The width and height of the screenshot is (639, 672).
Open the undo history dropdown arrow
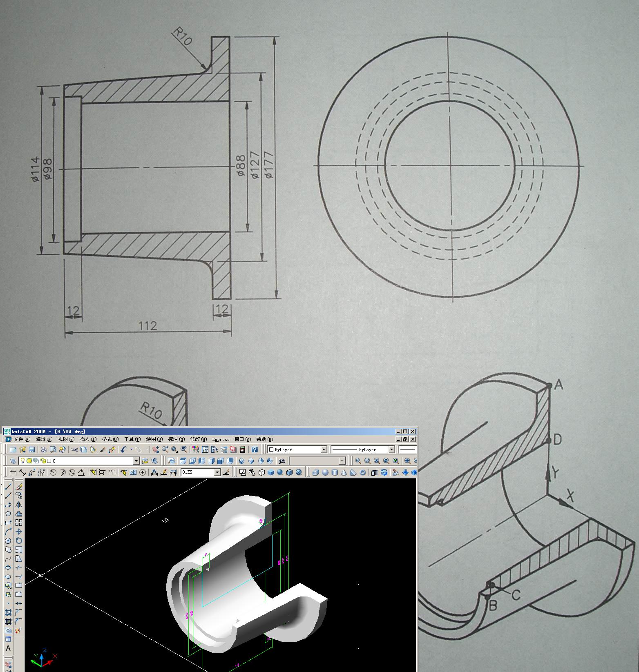coord(131,449)
